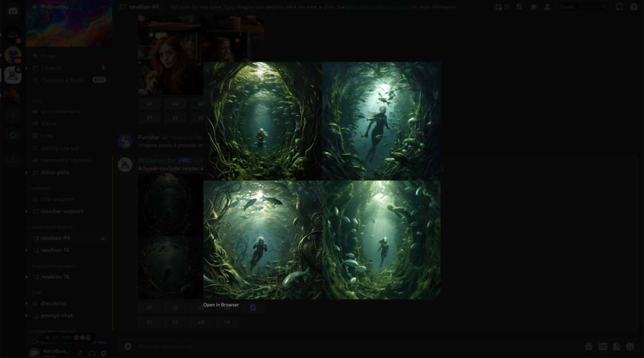This screenshot has width=644, height=358.
Task: Collapse the INFO category
Action: coord(36,101)
